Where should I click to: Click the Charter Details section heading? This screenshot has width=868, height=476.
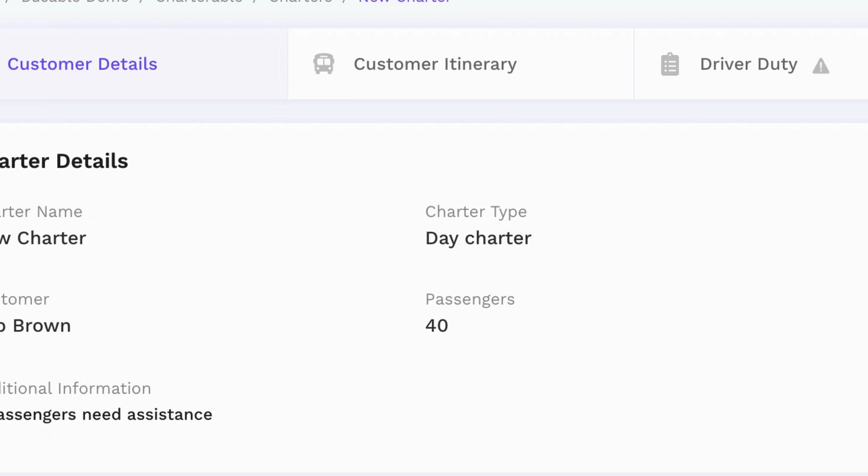[x=64, y=161]
